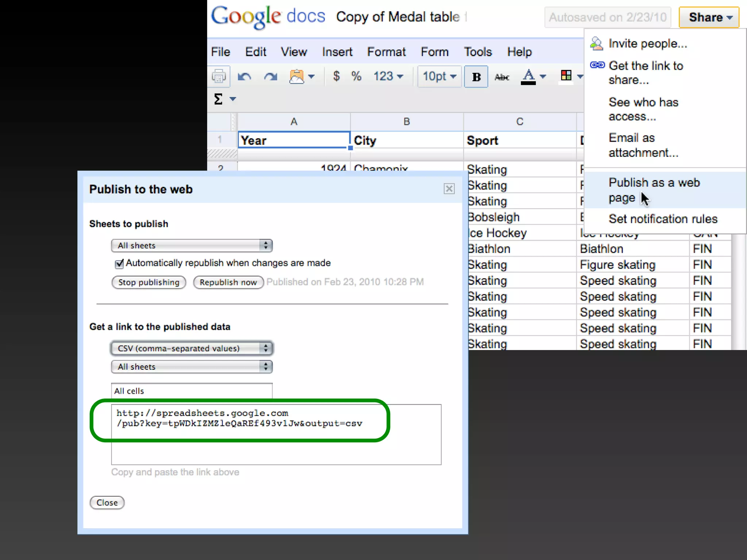747x560 pixels.
Task: Click the print icon in the toolbar
Action: tap(219, 77)
